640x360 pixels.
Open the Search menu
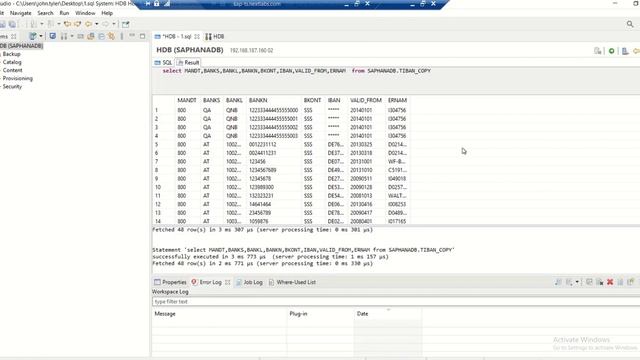click(45, 13)
